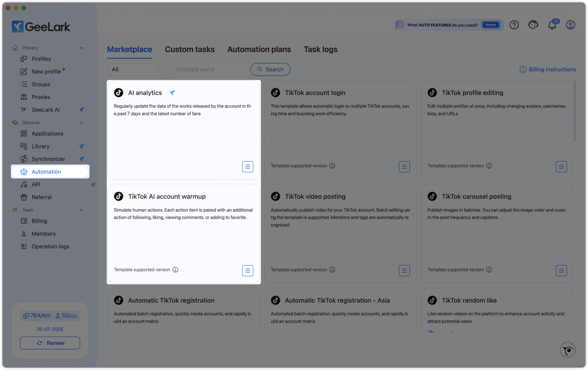This screenshot has height=370, width=588.
Task: Click the Search button
Action: [x=270, y=69]
